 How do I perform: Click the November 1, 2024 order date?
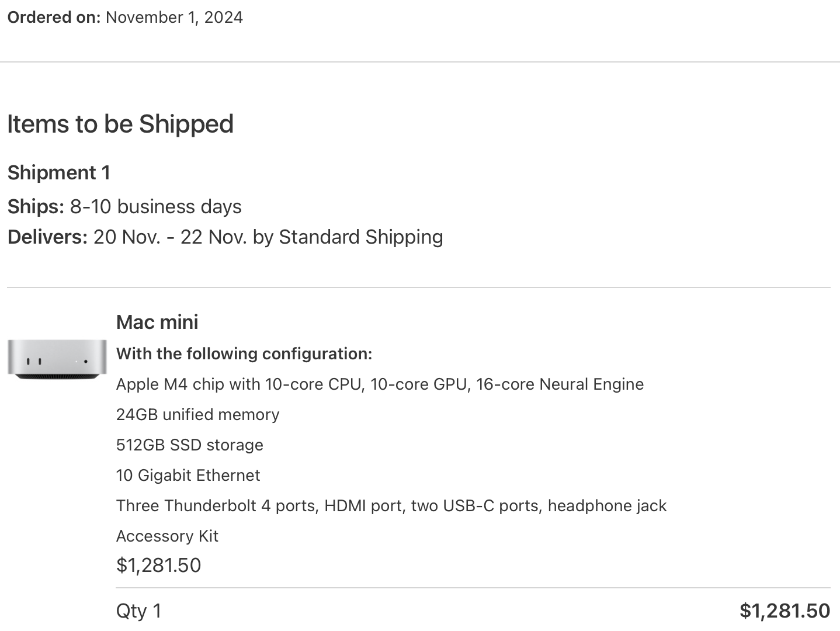point(174,18)
